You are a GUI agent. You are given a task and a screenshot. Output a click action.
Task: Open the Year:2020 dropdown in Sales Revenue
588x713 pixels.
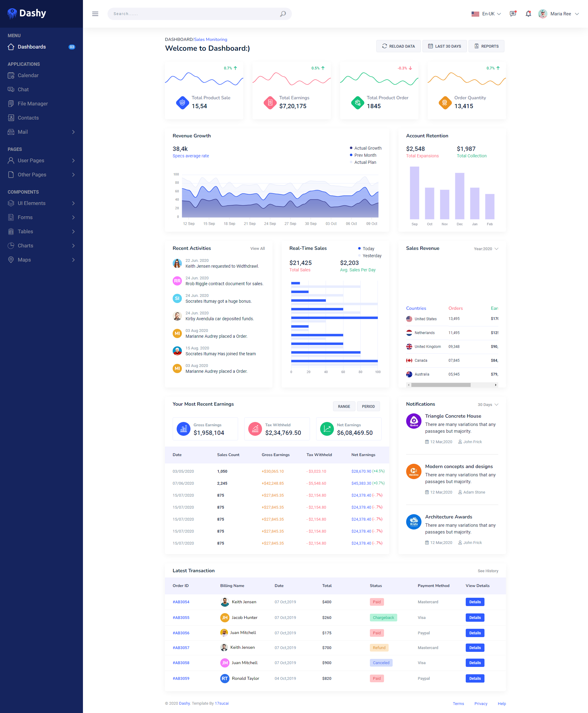[x=486, y=249]
